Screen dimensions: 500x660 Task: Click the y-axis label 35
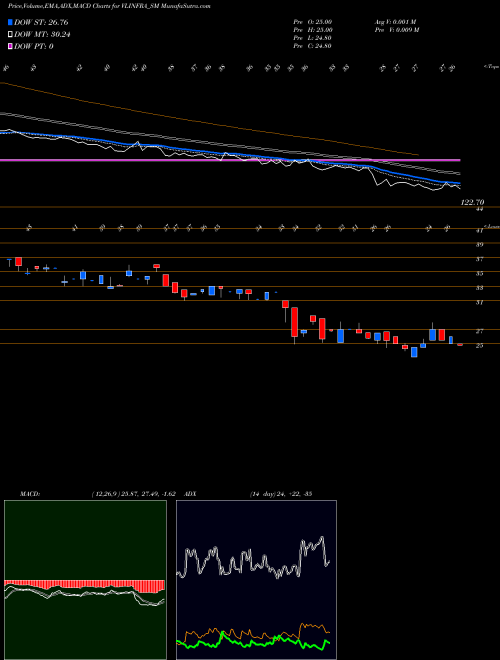point(479,274)
